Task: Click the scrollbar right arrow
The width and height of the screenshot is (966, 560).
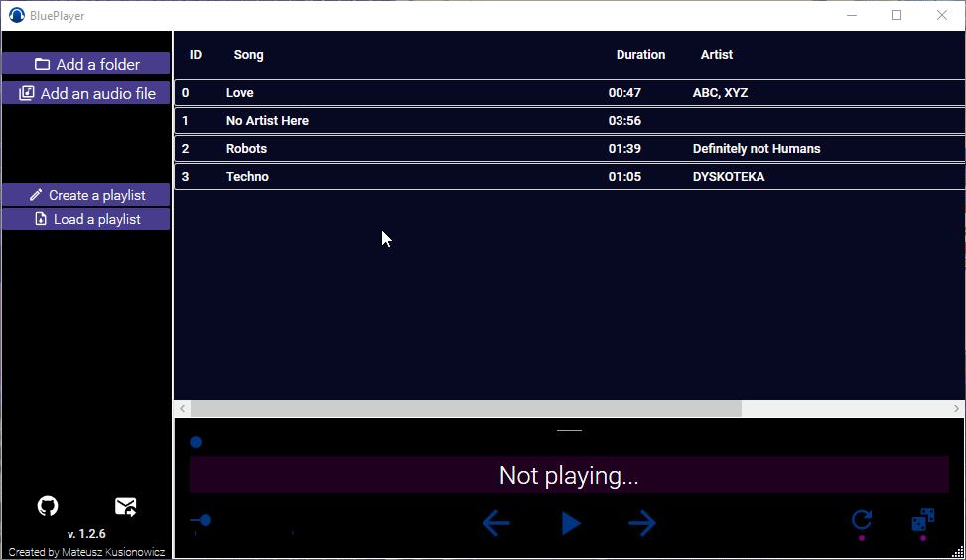Action: [x=956, y=408]
